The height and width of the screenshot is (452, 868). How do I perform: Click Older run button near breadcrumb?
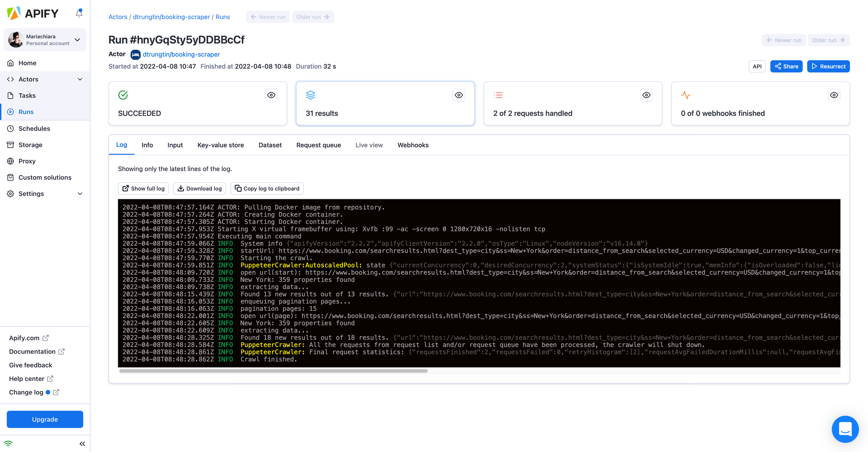point(313,17)
